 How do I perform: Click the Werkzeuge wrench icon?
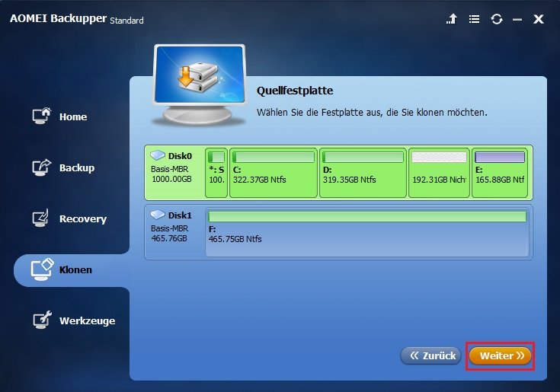(42, 320)
